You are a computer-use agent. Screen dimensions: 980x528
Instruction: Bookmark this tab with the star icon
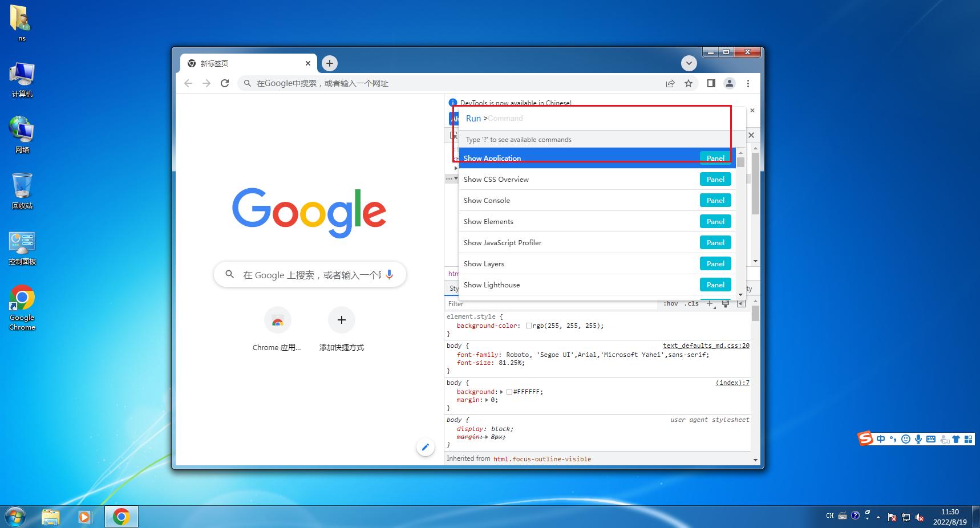point(689,83)
